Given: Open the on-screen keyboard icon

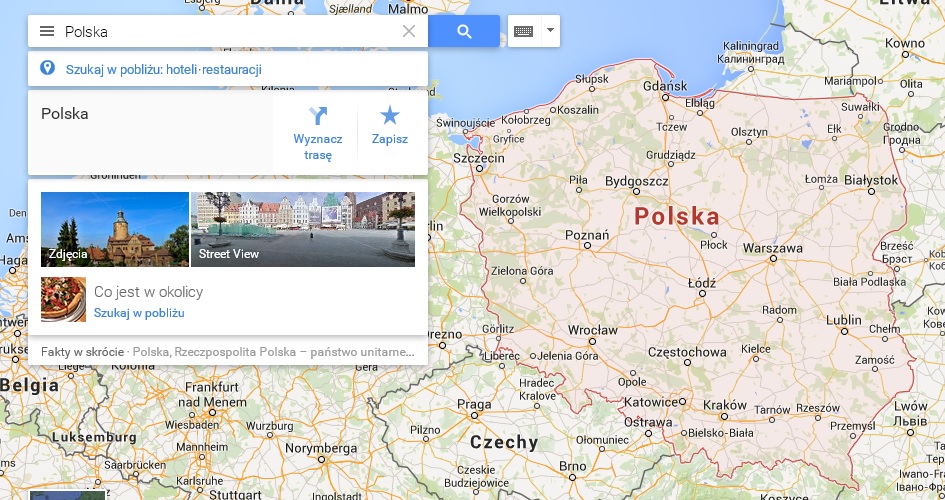Looking at the screenshot, I should click(x=524, y=31).
